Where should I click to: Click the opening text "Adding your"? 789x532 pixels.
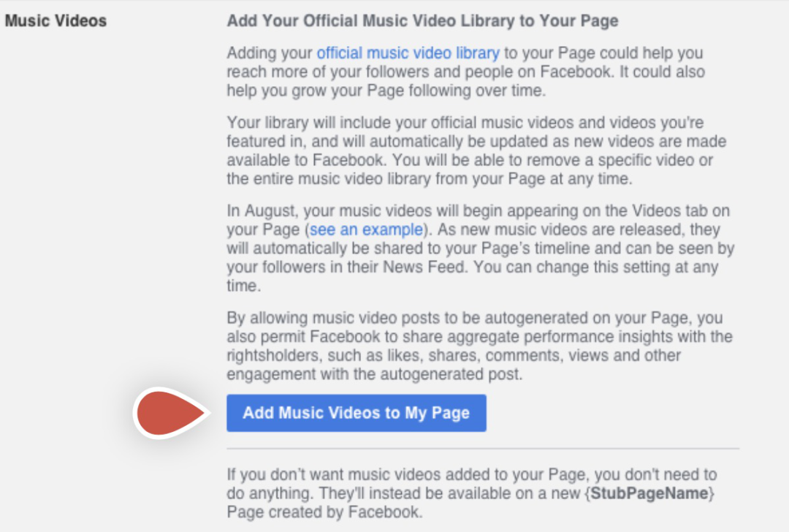(270, 53)
